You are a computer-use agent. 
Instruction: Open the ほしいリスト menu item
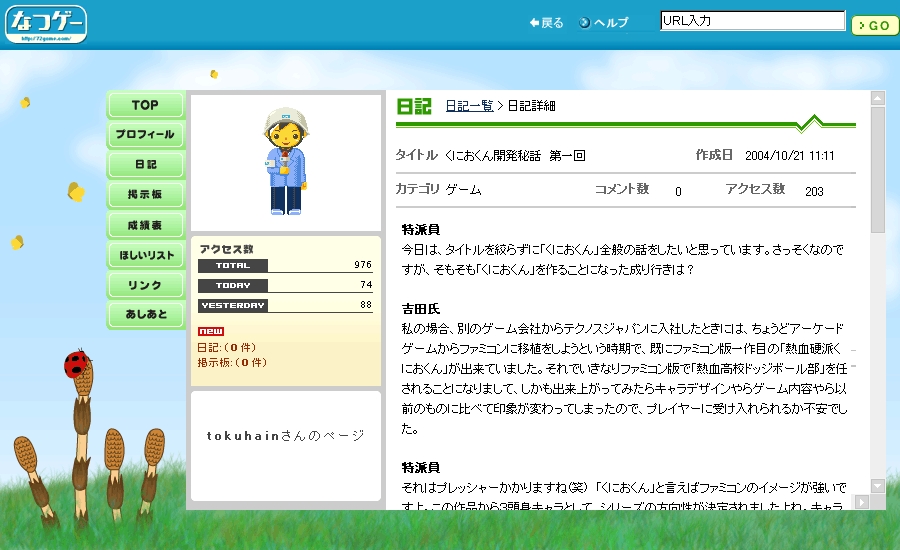(x=145, y=255)
